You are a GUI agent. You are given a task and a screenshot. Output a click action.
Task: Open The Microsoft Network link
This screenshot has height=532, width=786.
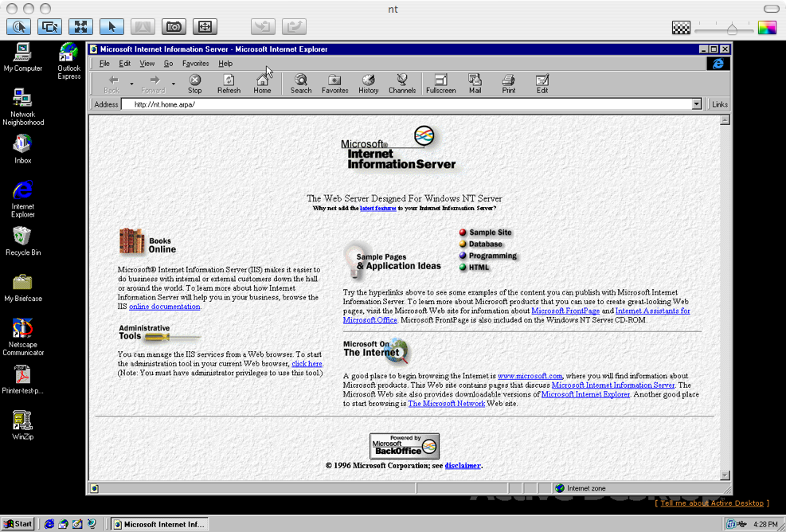tap(447, 403)
